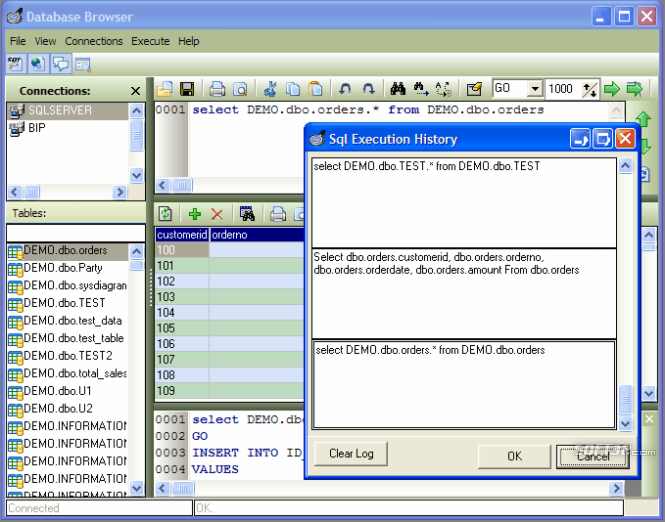The height and width of the screenshot is (522, 665).
Task: Redo the last edit
Action: click(368, 89)
